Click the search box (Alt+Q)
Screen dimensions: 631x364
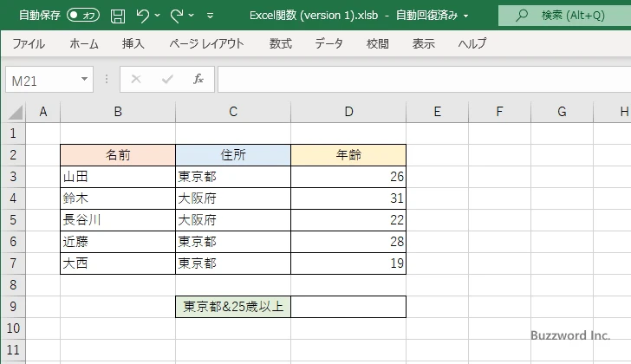(x=564, y=16)
